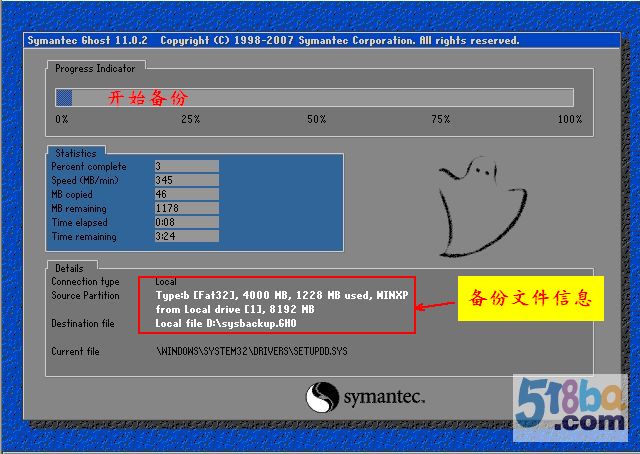Click the SETUPDD.SYS current file path
Image resolution: width=640 pixels, height=454 pixels.
point(252,351)
